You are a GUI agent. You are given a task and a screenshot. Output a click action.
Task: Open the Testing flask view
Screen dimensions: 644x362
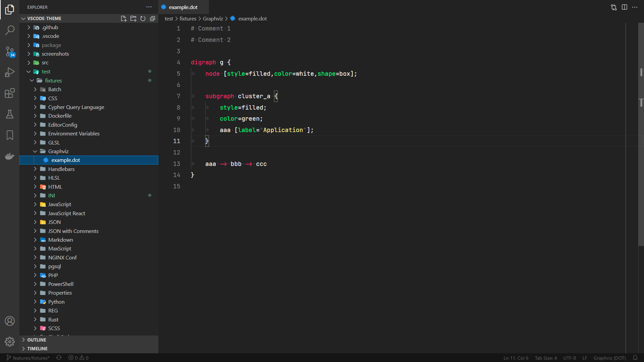(x=10, y=114)
